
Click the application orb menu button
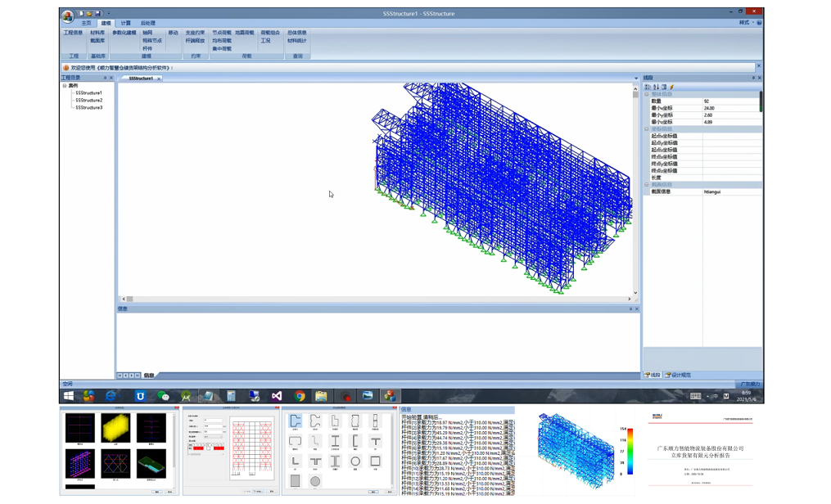68,16
